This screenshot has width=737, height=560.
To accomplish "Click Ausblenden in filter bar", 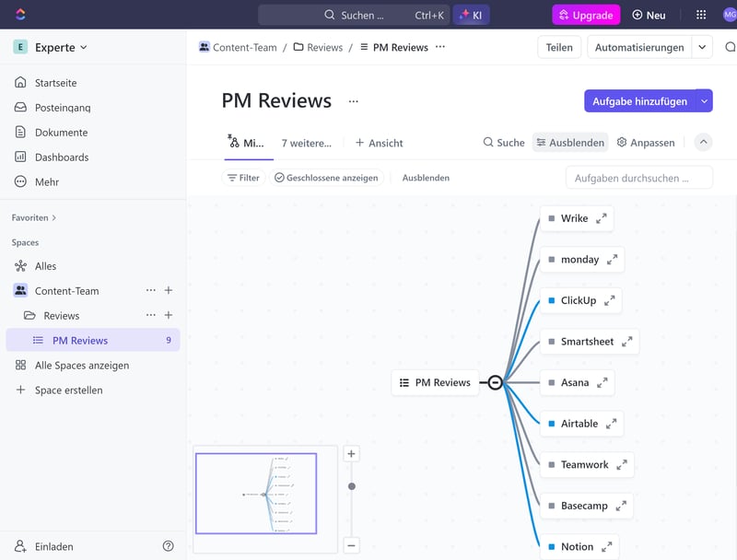I will pos(426,178).
